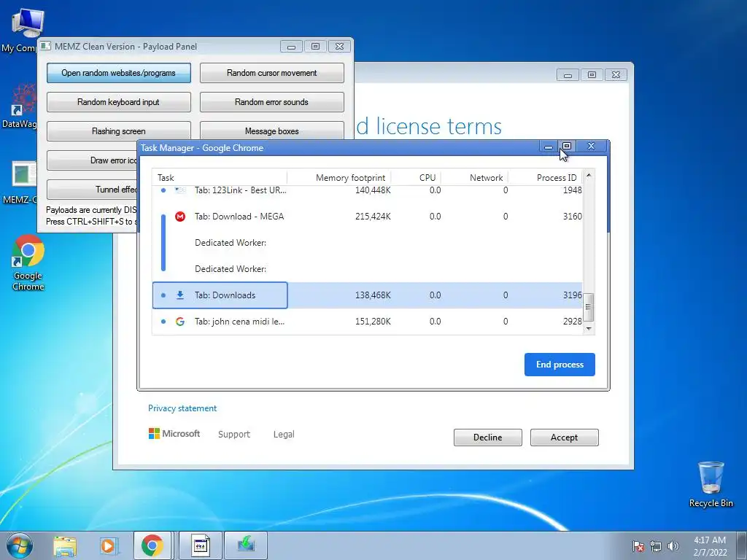Select the Tab: Downloads row
Image resolution: width=747 pixels, height=560 pixels.
coord(367,295)
